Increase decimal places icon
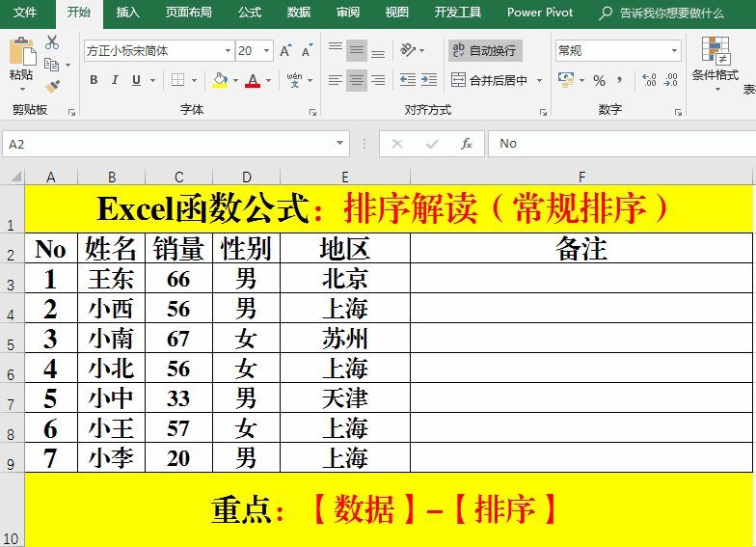 pos(650,80)
